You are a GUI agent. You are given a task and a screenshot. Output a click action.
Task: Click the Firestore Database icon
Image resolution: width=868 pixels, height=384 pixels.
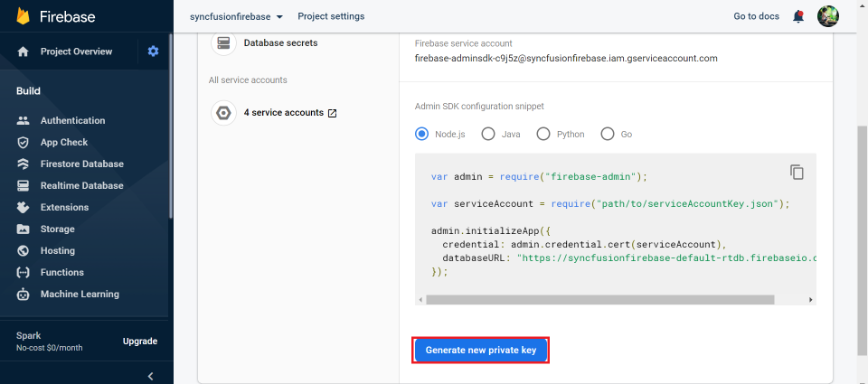click(x=23, y=164)
